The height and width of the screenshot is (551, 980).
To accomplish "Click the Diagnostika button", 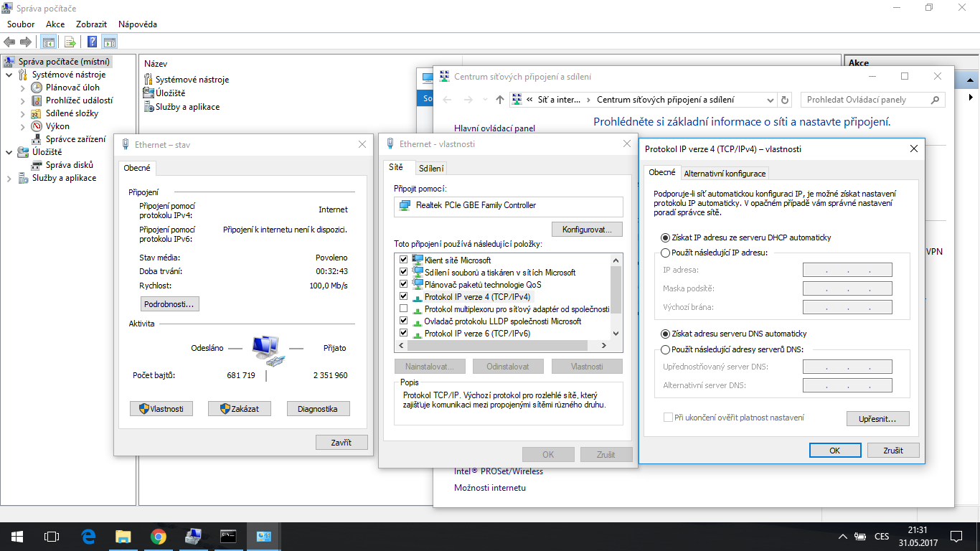I will [318, 409].
